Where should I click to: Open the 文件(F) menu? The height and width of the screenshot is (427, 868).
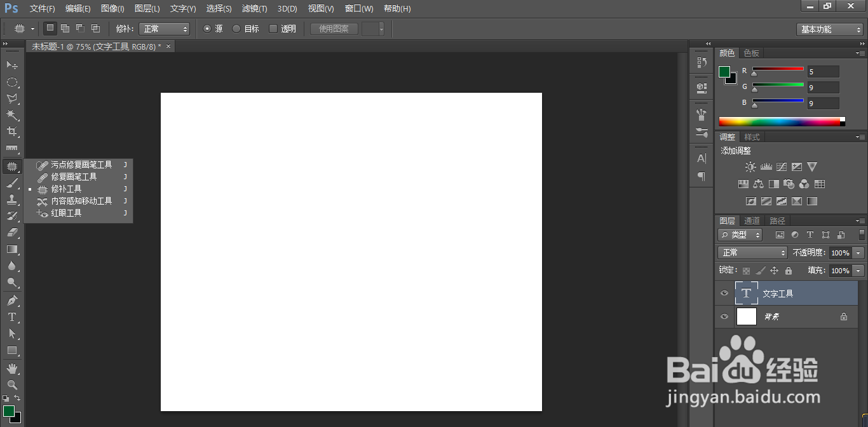click(43, 9)
